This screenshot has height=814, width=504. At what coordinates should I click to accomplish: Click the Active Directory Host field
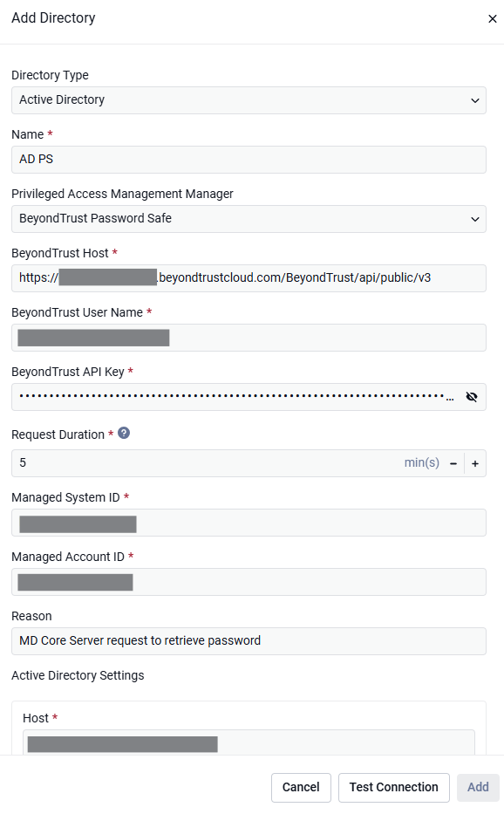tap(249, 742)
